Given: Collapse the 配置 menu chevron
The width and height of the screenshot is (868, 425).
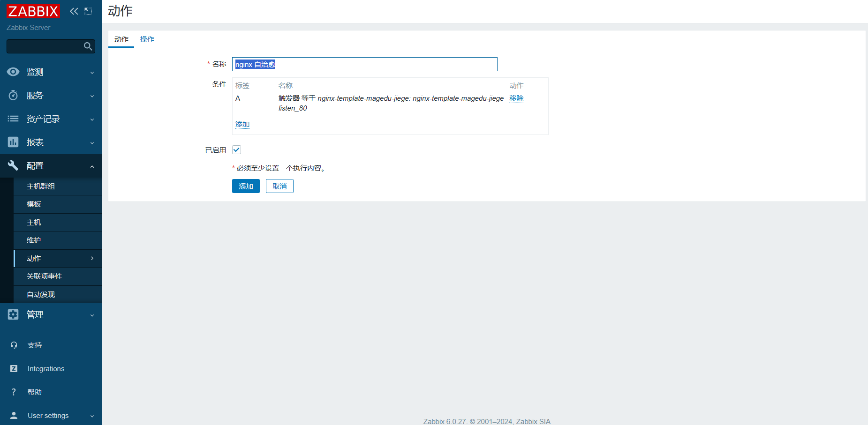Looking at the screenshot, I should (92, 166).
